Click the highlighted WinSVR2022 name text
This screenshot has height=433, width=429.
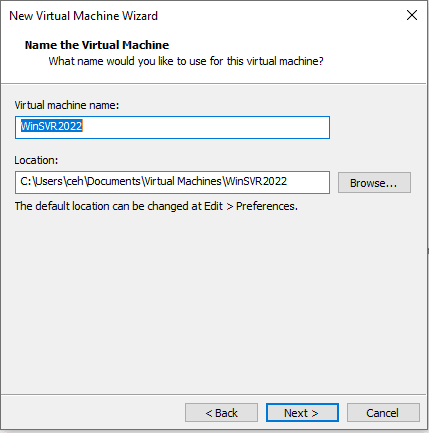pos(52,126)
